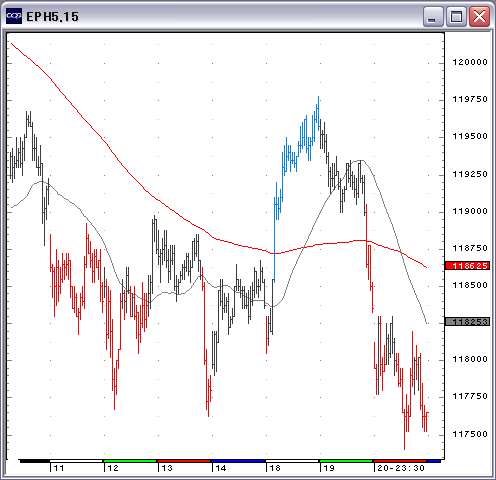Click the 117500 price axis label

[470, 434]
